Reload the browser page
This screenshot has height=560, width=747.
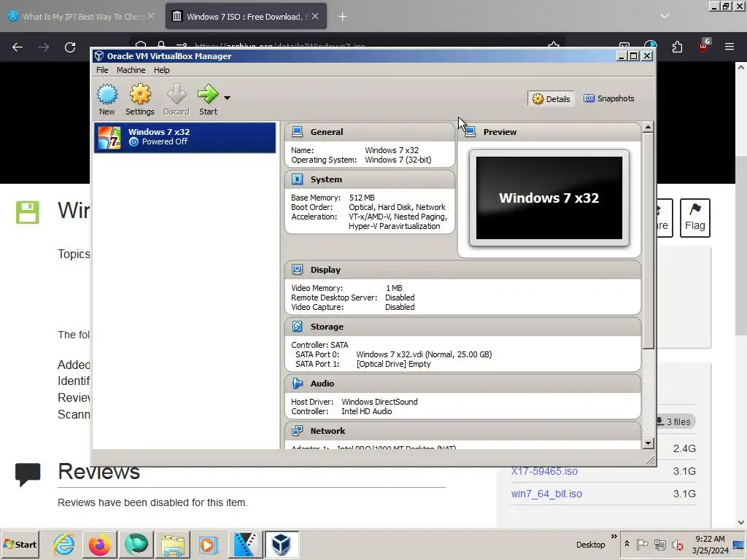[x=70, y=47]
